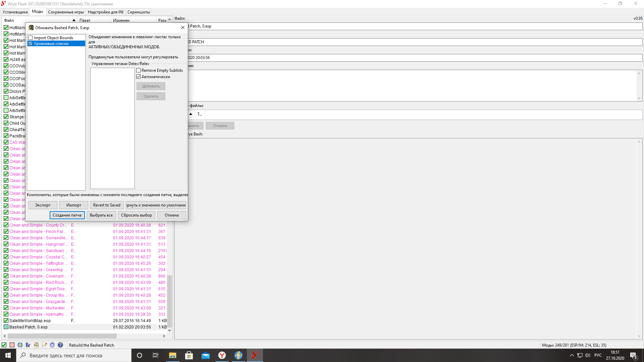Viewport: 644px width, 362px height.
Task: Open Yandex Browser from the taskbar
Action: point(222,355)
